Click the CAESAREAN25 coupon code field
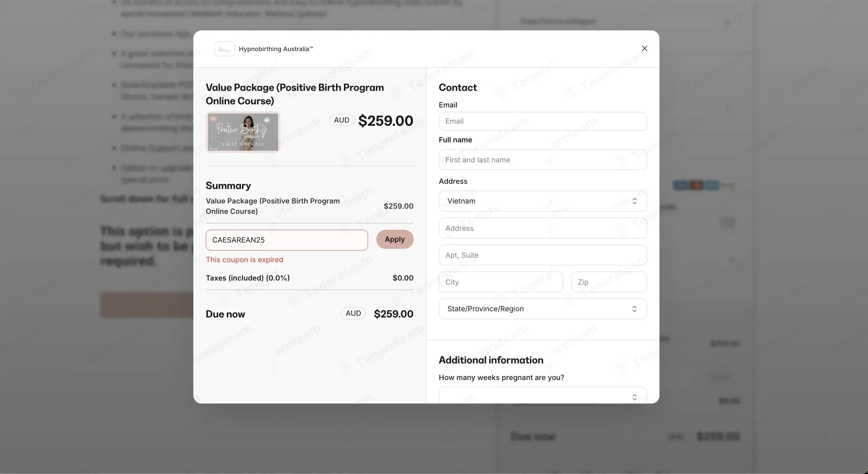This screenshot has height=474, width=868. point(287,240)
